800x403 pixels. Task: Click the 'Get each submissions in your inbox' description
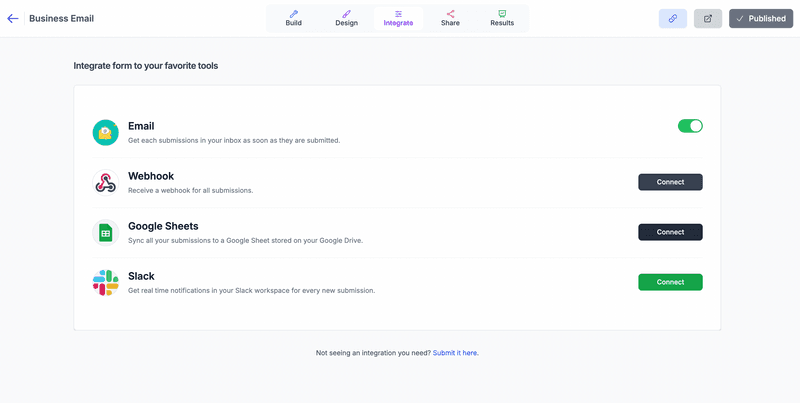tap(234, 140)
